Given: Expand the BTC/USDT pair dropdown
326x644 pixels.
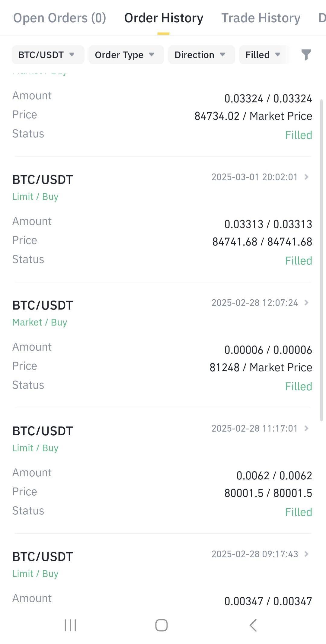Looking at the screenshot, I should coord(48,55).
